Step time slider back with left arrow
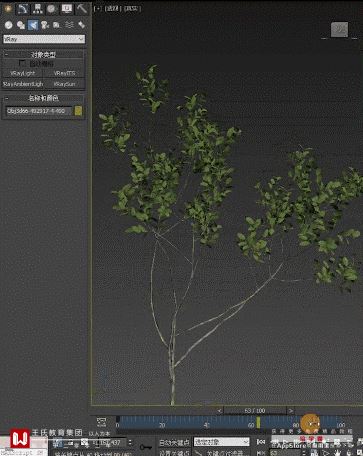This screenshot has width=363, height=456. (219, 411)
